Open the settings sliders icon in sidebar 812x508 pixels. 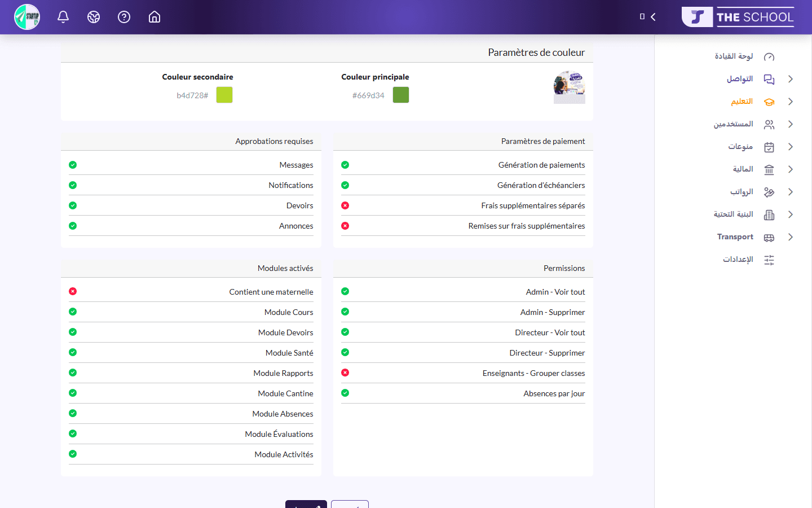pyautogui.click(x=769, y=260)
